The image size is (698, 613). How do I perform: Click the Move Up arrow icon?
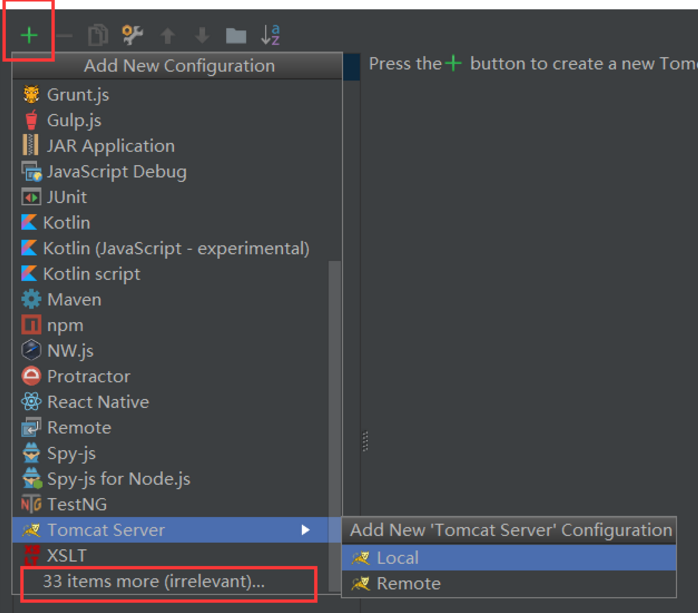pos(168,36)
